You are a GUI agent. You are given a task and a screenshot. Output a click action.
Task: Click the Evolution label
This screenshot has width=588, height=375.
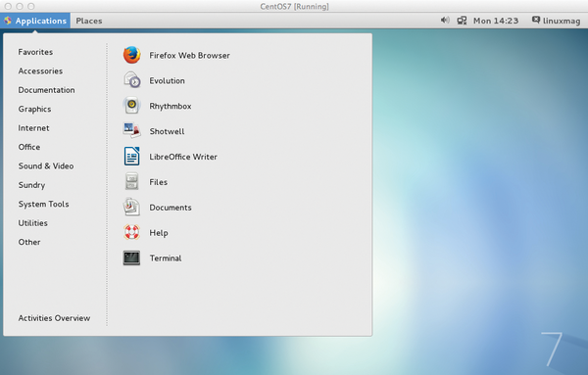[x=167, y=80]
